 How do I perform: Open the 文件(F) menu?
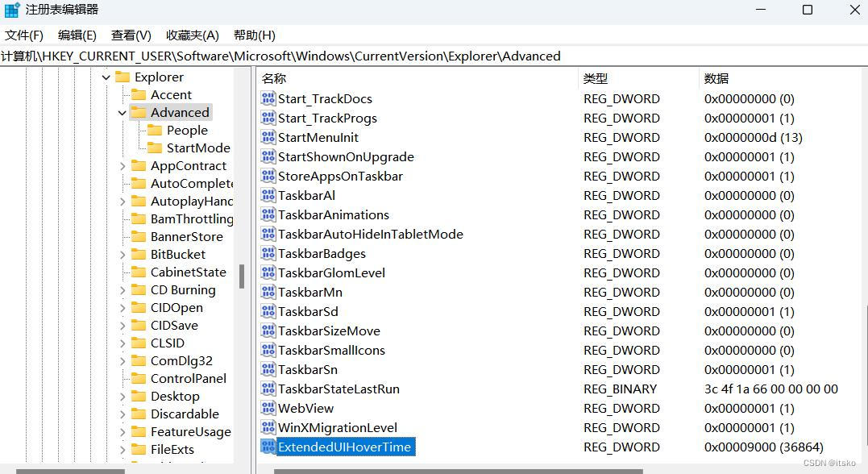click(x=24, y=35)
